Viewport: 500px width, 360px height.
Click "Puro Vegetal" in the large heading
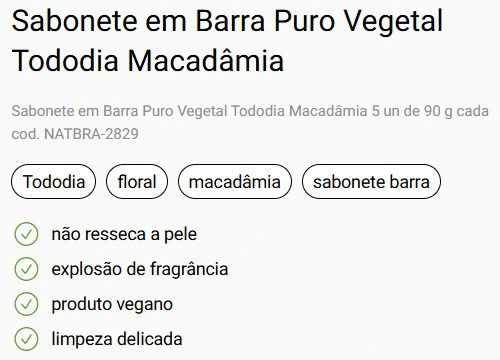[x=358, y=21]
